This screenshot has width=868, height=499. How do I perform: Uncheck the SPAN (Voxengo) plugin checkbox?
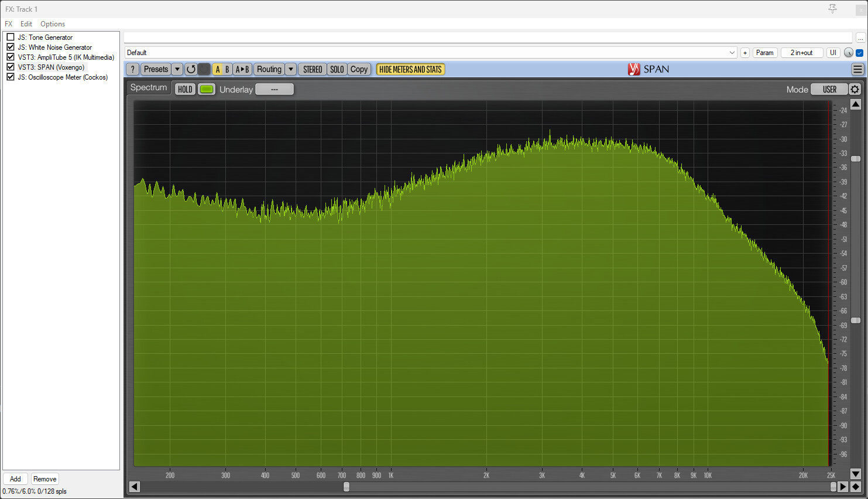[x=11, y=67]
